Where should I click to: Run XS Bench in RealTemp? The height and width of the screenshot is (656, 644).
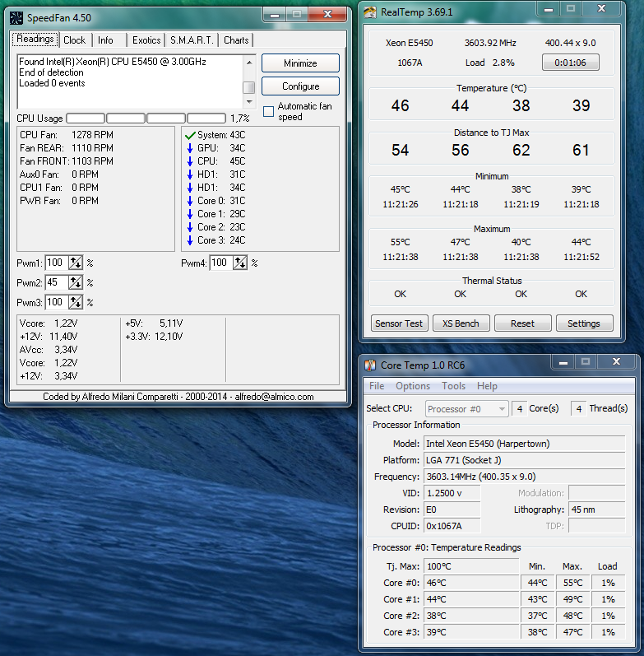(461, 323)
